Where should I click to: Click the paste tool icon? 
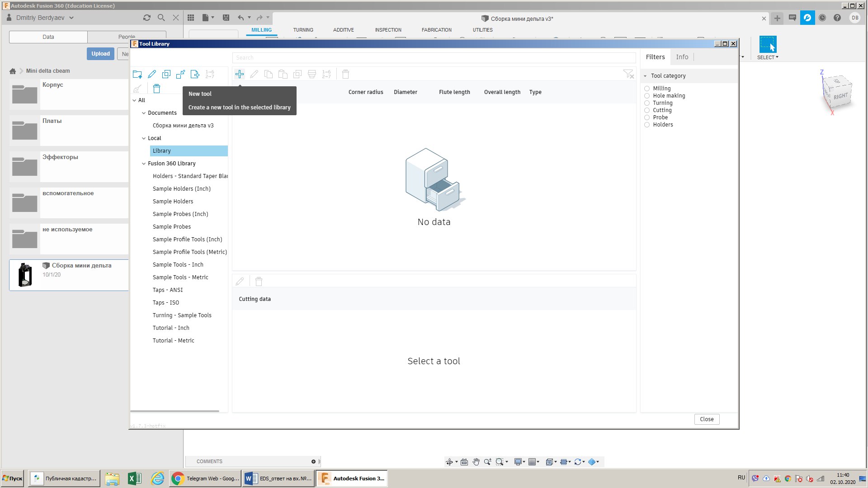coord(283,74)
